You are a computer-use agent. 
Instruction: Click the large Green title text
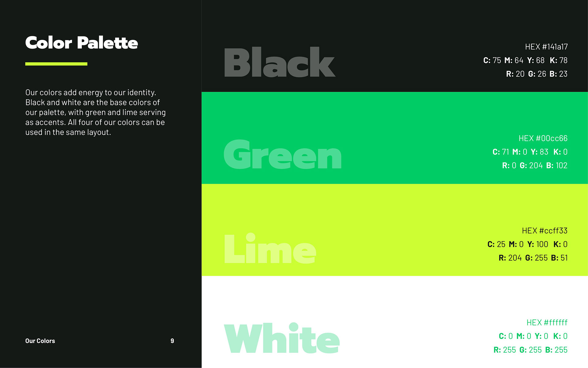click(x=282, y=155)
